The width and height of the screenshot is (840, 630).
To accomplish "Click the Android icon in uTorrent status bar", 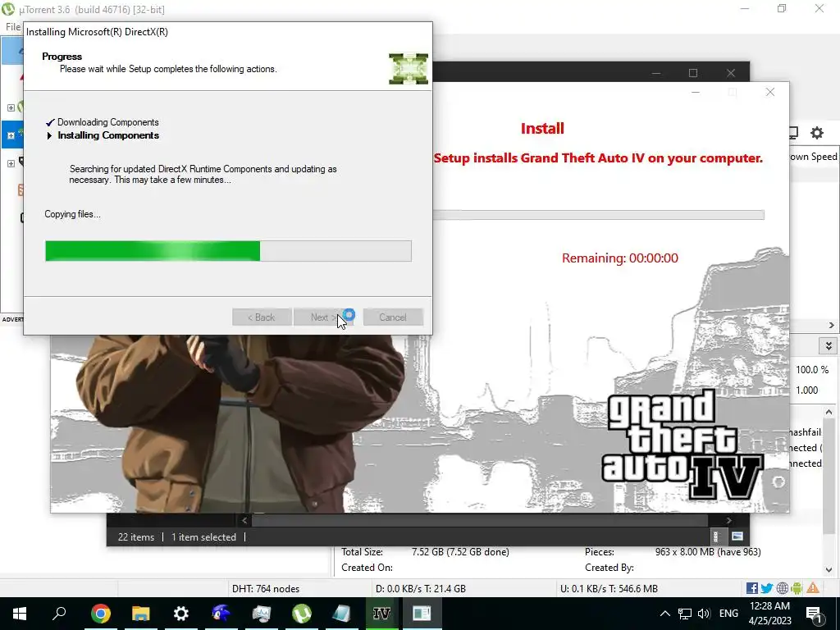I will pyautogui.click(x=797, y=588).
